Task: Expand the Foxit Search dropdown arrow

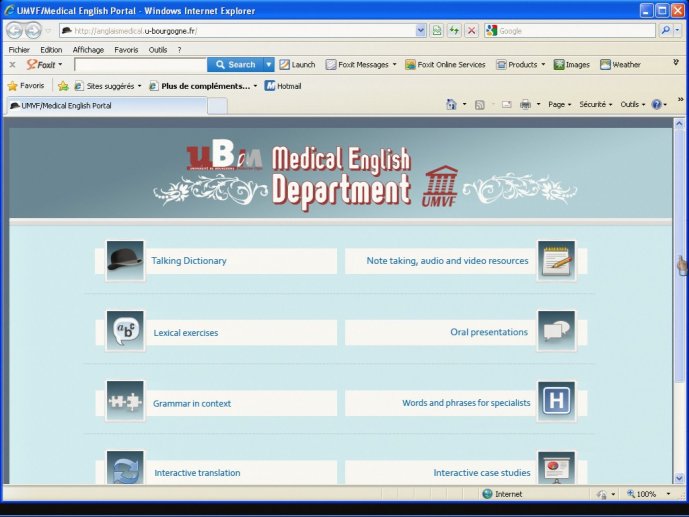Action: pos(268,65)
